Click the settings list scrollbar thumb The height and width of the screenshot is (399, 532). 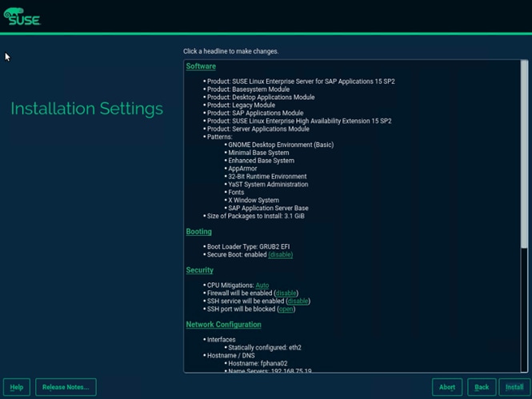(525, 154)
